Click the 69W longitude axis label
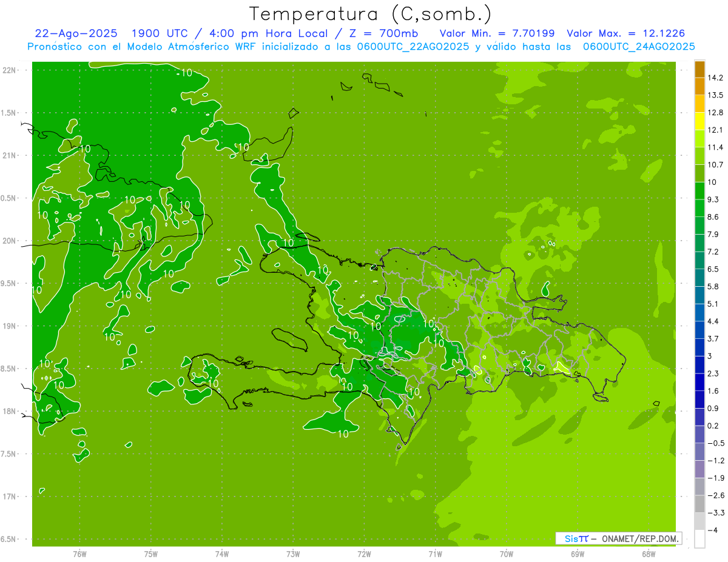The height and width of the screenshot is (562, 728). coord(578,554)
